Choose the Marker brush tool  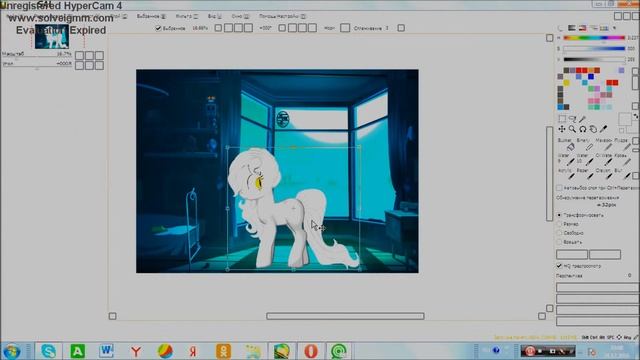(605, 144)
